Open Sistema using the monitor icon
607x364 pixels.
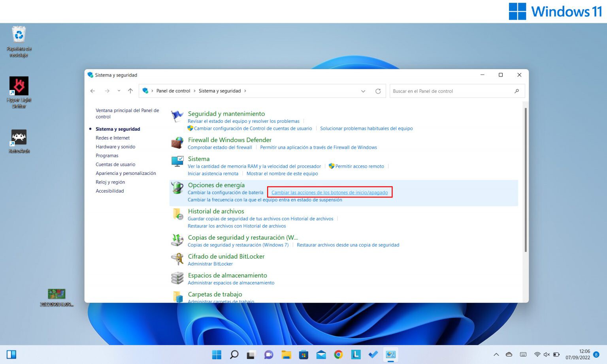point(177,161)
